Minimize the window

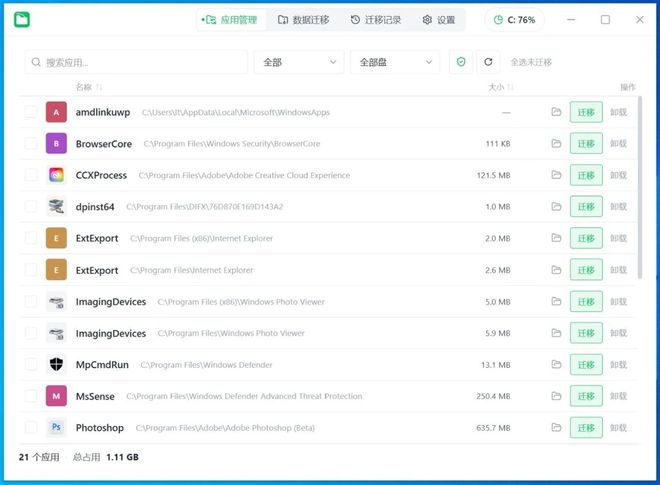[x=571, y=20]
